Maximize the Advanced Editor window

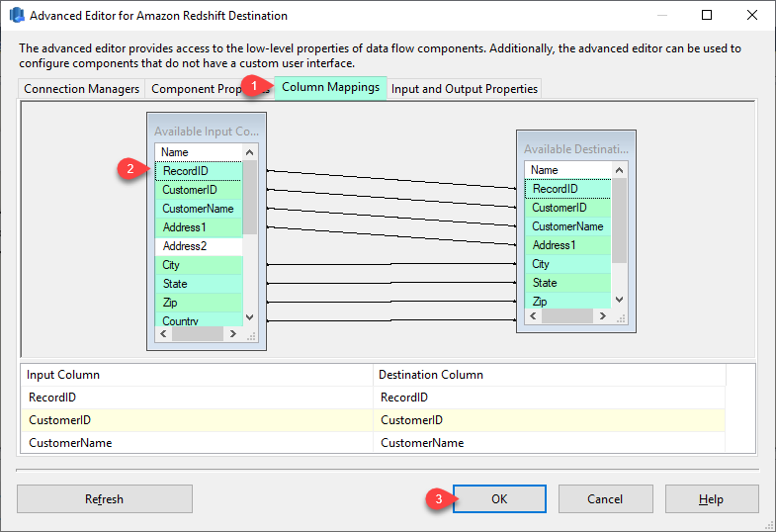tap(707, 16)
